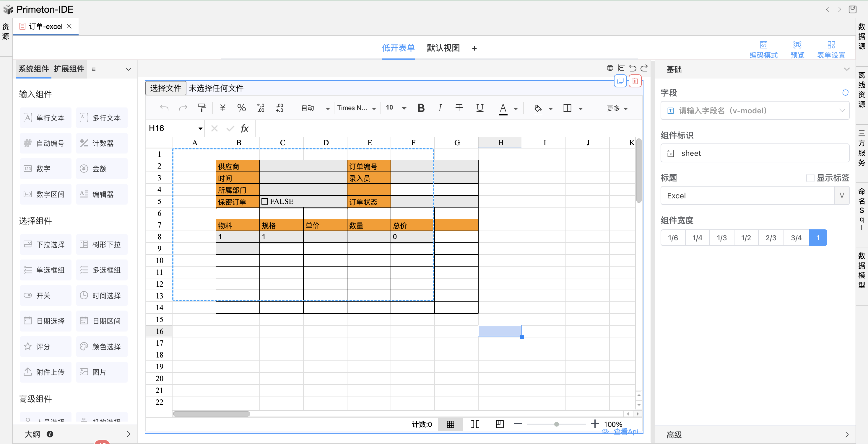Apply bold formatting with B icon

pos(421,108)
